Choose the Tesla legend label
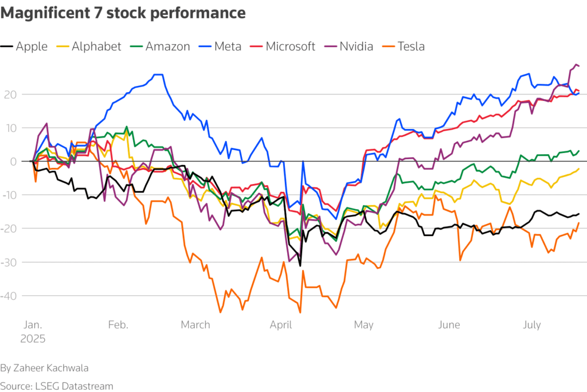The image size is (587, 392). (x=411, y=46)
